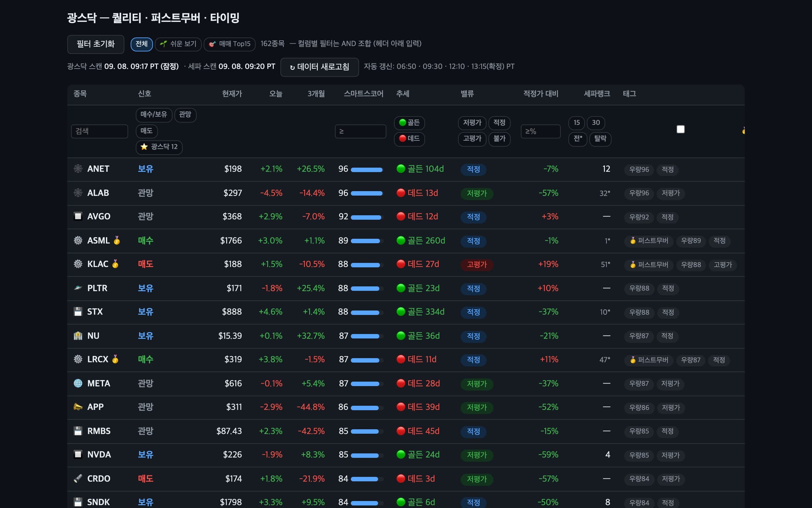Click the NU bank icon

click(78, 336)
